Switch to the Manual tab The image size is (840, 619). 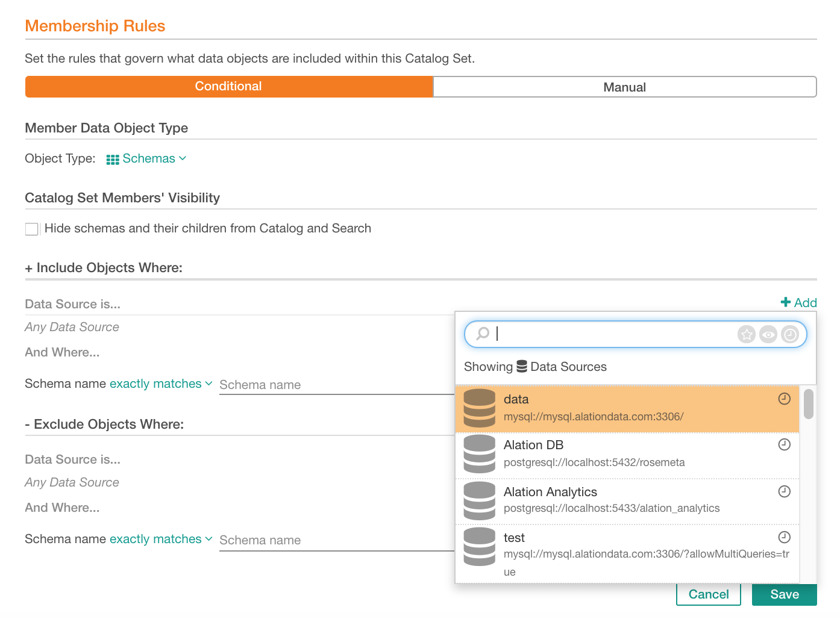(x=625, y=87)
